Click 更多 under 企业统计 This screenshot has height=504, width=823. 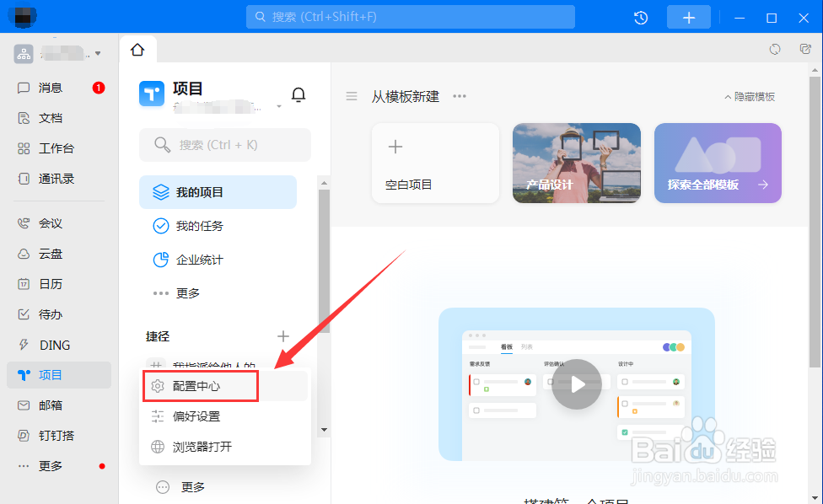click(x=218, y=293)
